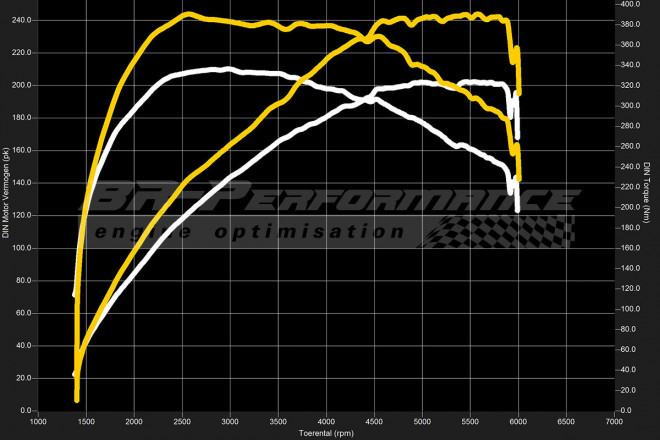Click the 240.0 left axis power label
Viewport: 660px width, 440px height.
[21, 20]
